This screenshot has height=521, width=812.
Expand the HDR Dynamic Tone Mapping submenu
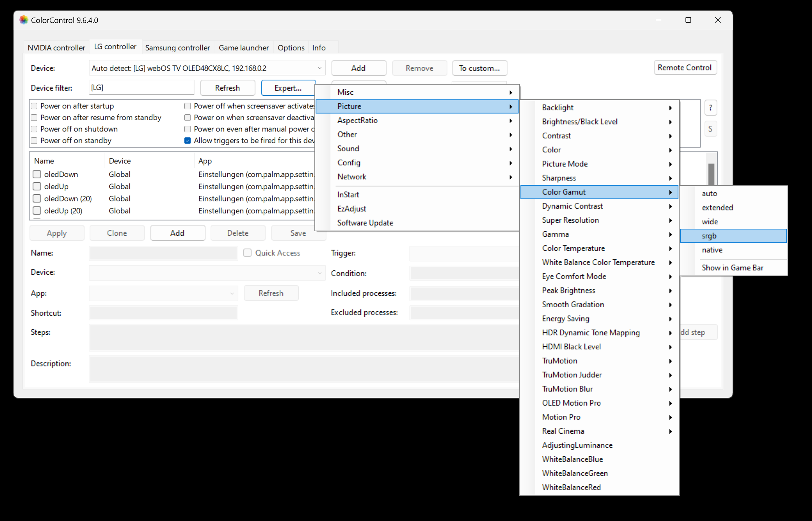point(599,333)
